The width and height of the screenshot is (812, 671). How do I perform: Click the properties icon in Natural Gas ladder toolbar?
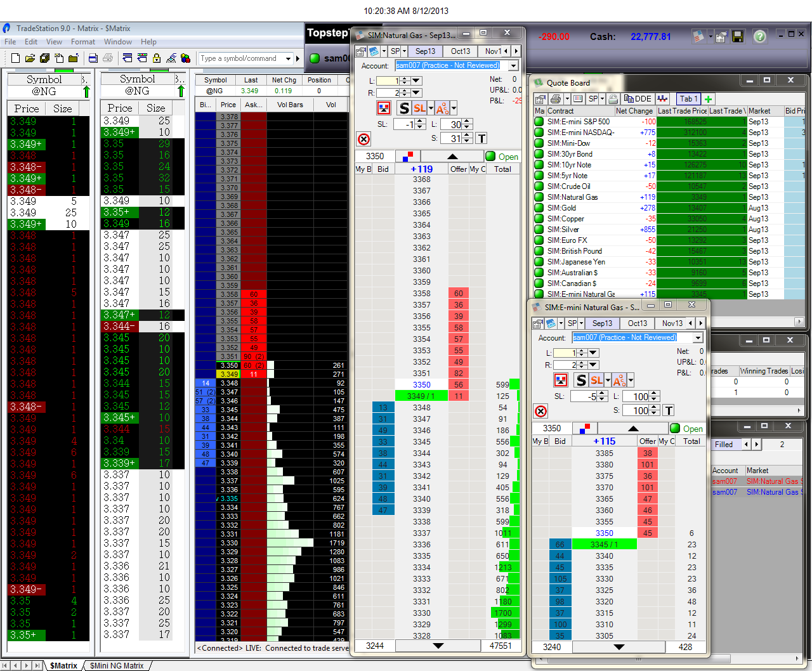(361, 51)
